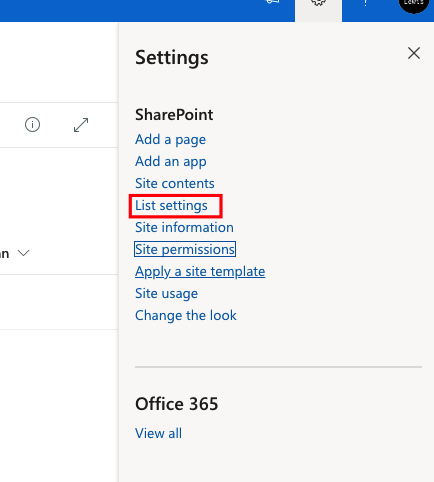Click the Add a page link
Viewport: 434px width, 482px height.
(x=170, y=140)
